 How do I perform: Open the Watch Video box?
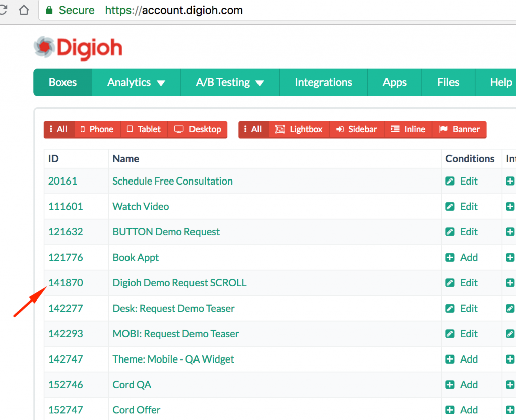coord(141,206)
